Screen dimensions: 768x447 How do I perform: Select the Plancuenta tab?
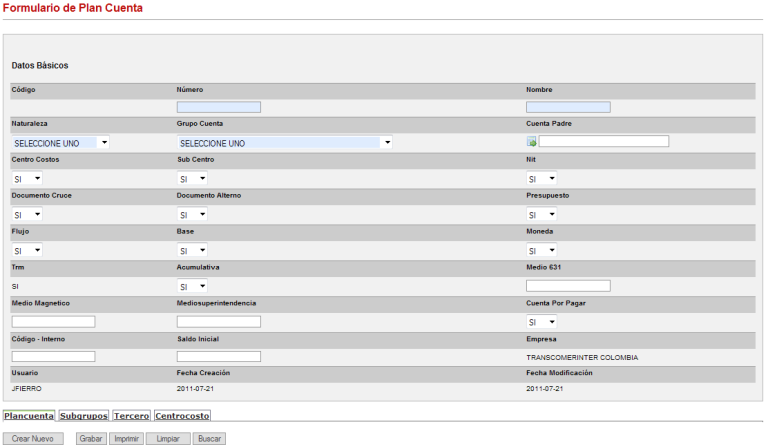[x=28, y=415]
